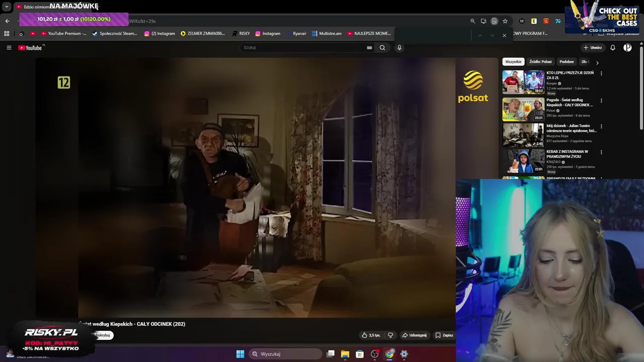Open KEBAB Z INSTAGRAMA video thumbnail
644x362 pixels.
click(523, 160)
